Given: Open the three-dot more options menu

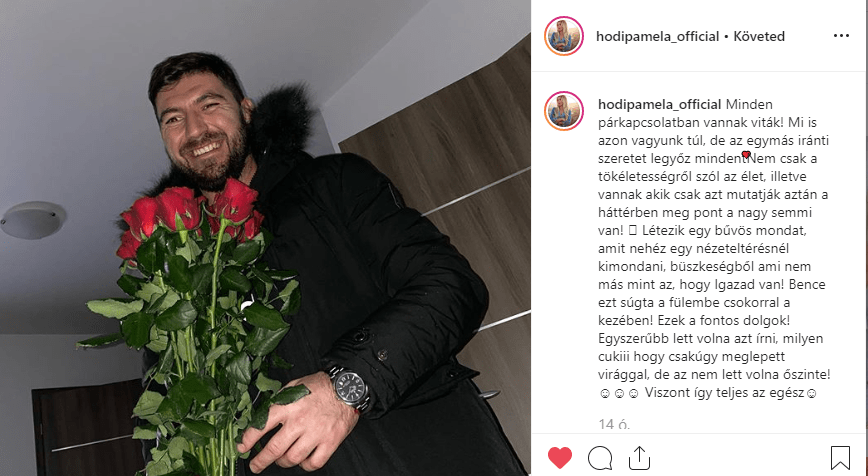Looking at the screenshot, I should pos(841,36).
